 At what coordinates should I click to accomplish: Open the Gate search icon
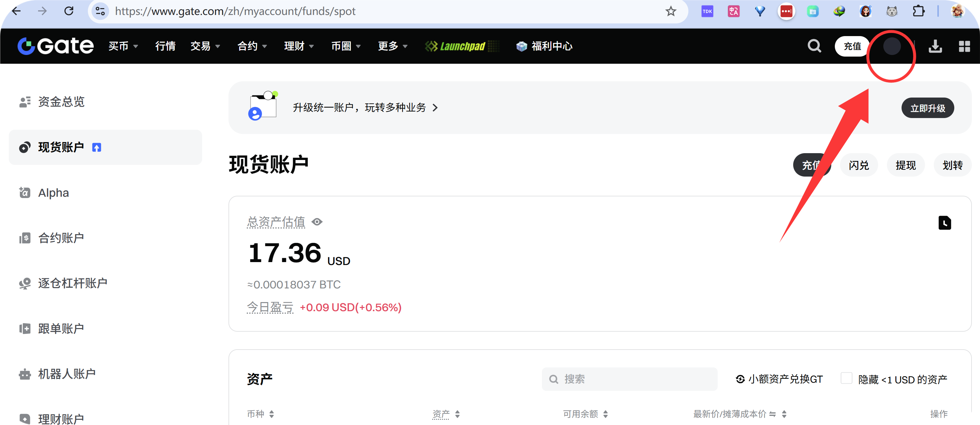[814, 46]
